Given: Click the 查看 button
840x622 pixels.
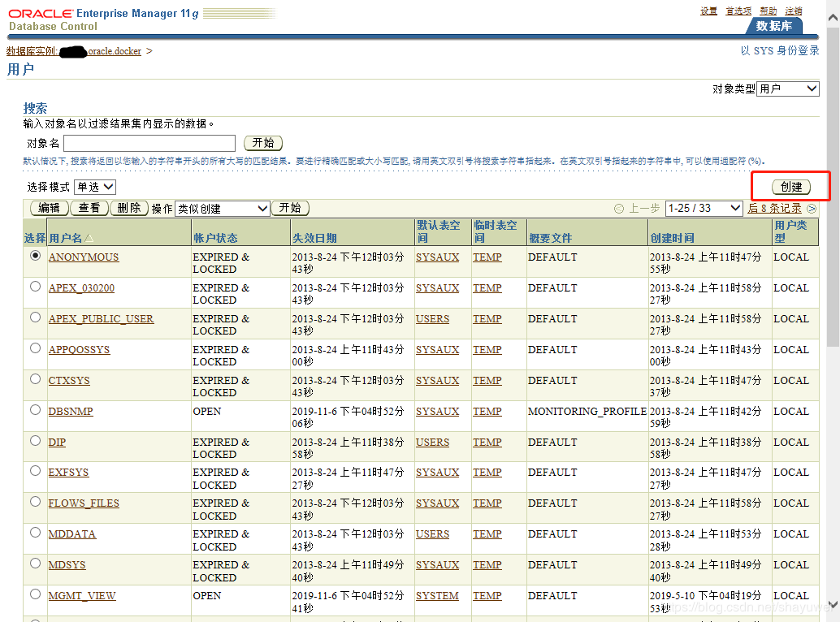Looking at the screenshot, I should (89, 208).
